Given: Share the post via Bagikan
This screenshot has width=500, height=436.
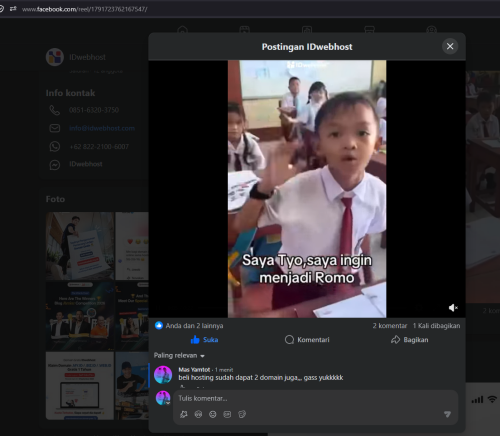Looking at the screenshot, I should pyautogui.click(x=410, y=340).
